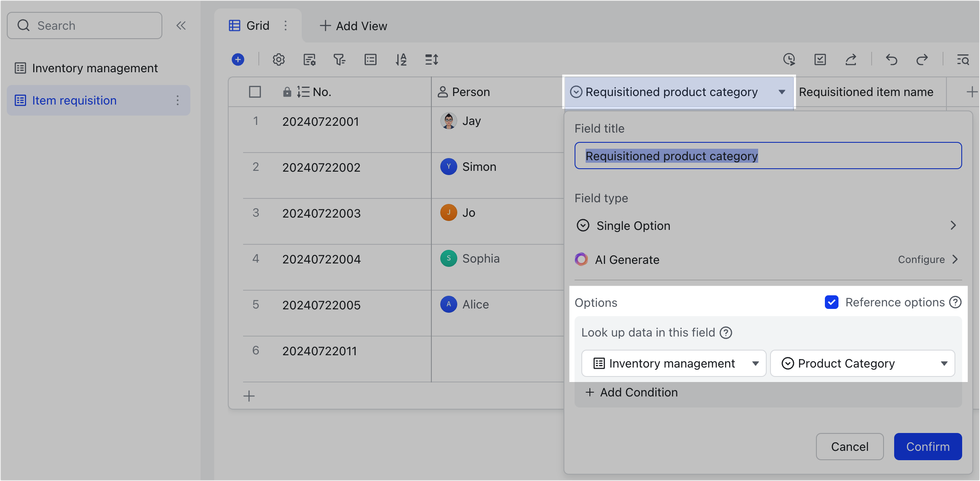The height and width of the screenshot is (481, 980).
Task: Expand the Single Option field type chevron
Action: click(x=953, y=226)
